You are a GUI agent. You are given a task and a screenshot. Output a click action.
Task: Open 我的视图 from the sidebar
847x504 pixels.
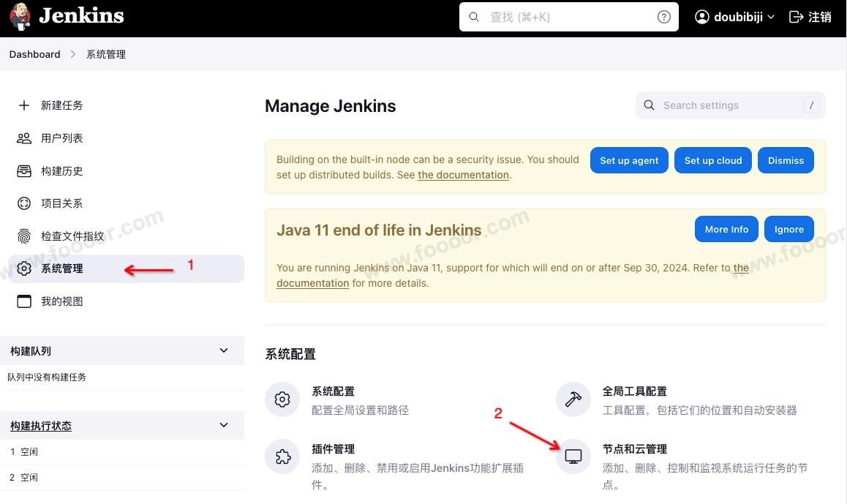click(61, 301)
